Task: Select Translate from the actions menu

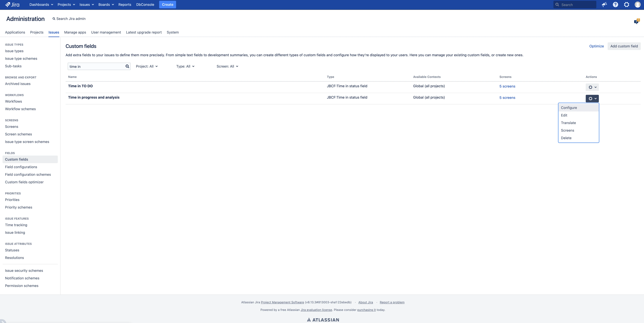Action: click(579, 123)
